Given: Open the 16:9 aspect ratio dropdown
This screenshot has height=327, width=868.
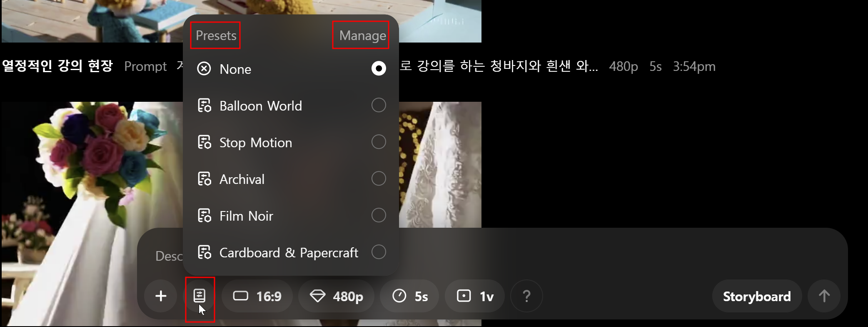Looking at the screenshot, I should pos(257,296).
